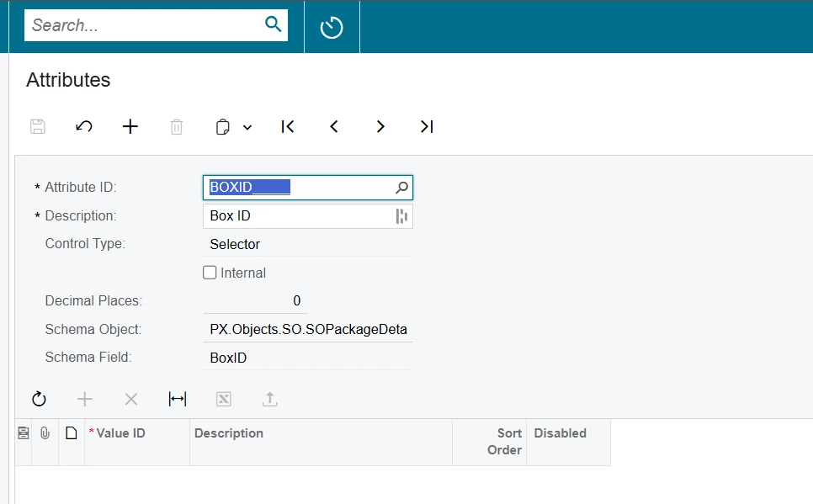This screenshot has width=813, height=504.
Task: Click the Schema Object value PX.Objects.SO.SOPackageDeta
Action: [x=307, y=330]
